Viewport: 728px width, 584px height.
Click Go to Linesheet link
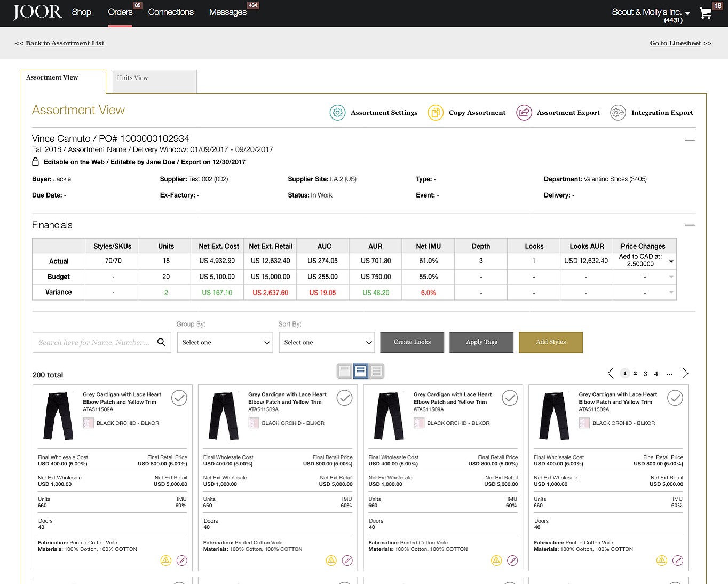[x=676, y=43]
